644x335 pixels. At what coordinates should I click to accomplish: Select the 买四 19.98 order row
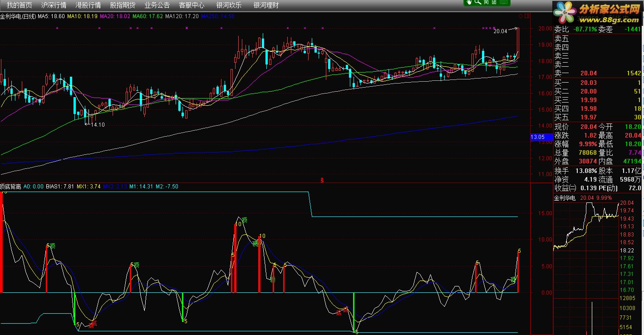pyautogui.click(x=598, y=108)
